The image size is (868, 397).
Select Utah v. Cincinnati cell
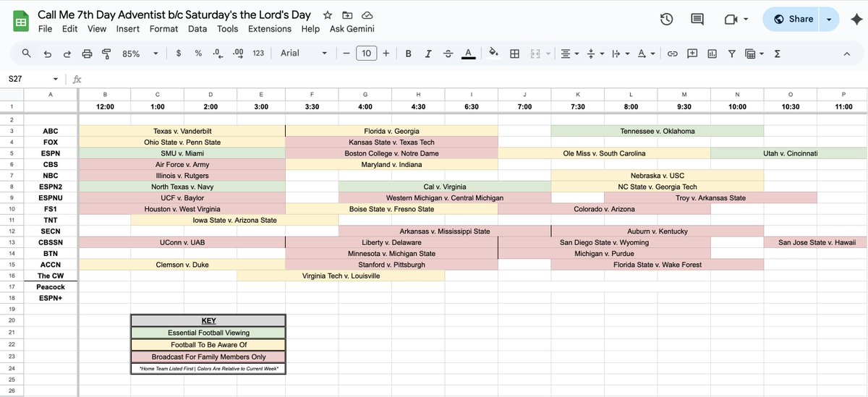click(x=790, y=153)
